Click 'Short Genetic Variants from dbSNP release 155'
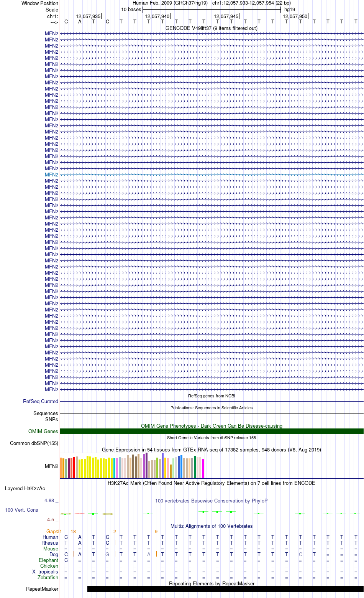Screen dimensions: 364x598 pos(212,438)
